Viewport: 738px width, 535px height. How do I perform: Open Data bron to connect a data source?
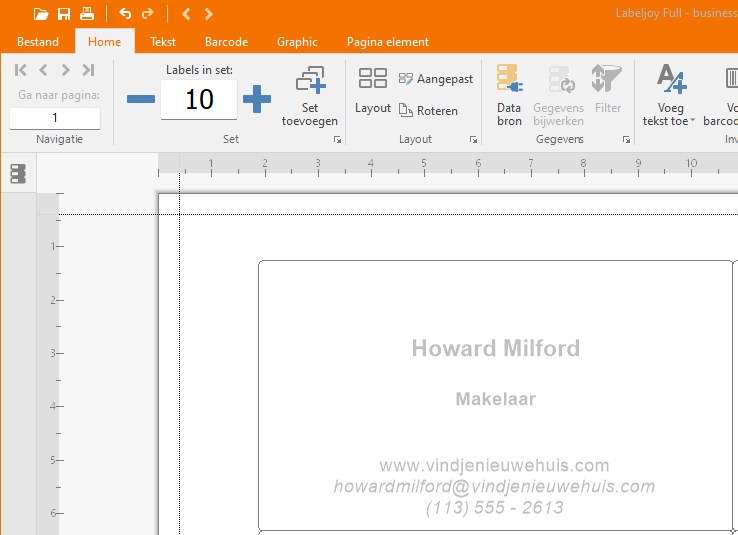pyautogui.click(x=509, y=96)
